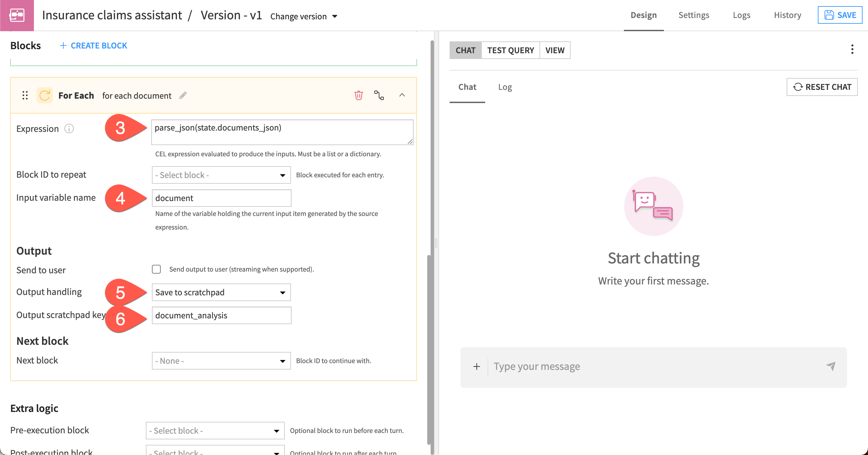The width and height of the screenshot is (868, 455).
Task: Switch to the TEST QUERY tab
Action: [x=510, y=50]
